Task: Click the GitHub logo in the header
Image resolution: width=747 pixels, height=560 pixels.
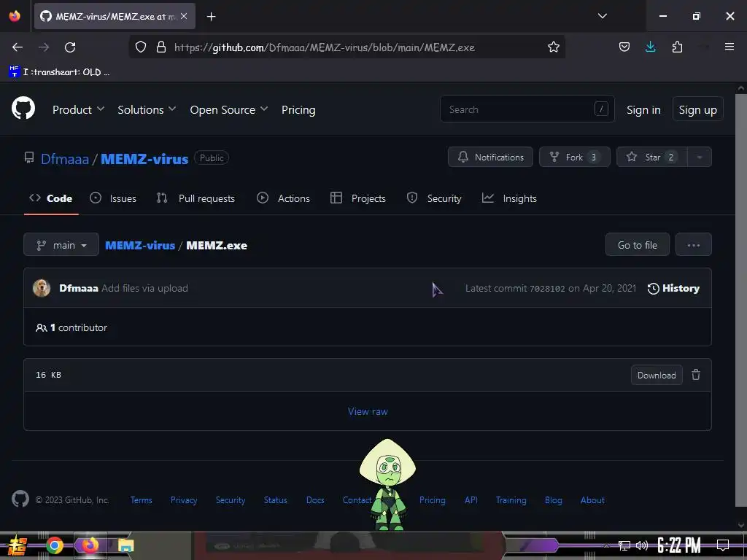Action: coord(23,108)
